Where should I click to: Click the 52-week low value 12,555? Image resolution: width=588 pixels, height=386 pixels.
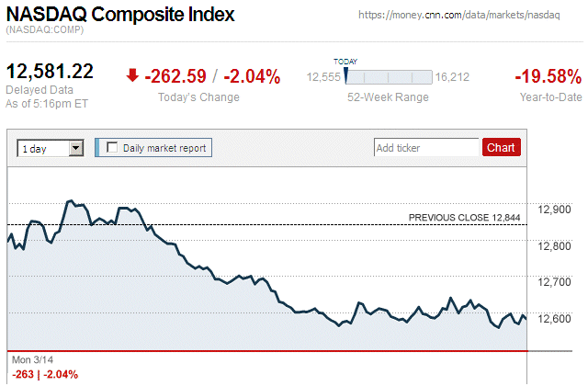[323, 78]
